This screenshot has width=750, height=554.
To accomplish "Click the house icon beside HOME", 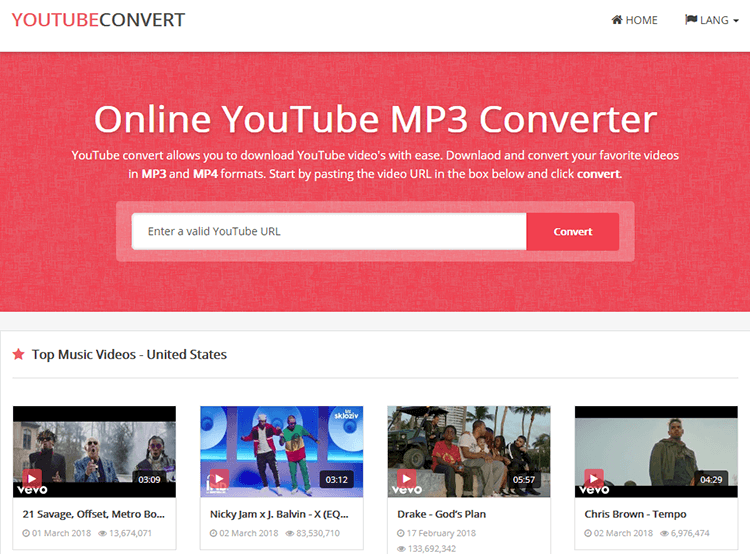I will point(617,20).
